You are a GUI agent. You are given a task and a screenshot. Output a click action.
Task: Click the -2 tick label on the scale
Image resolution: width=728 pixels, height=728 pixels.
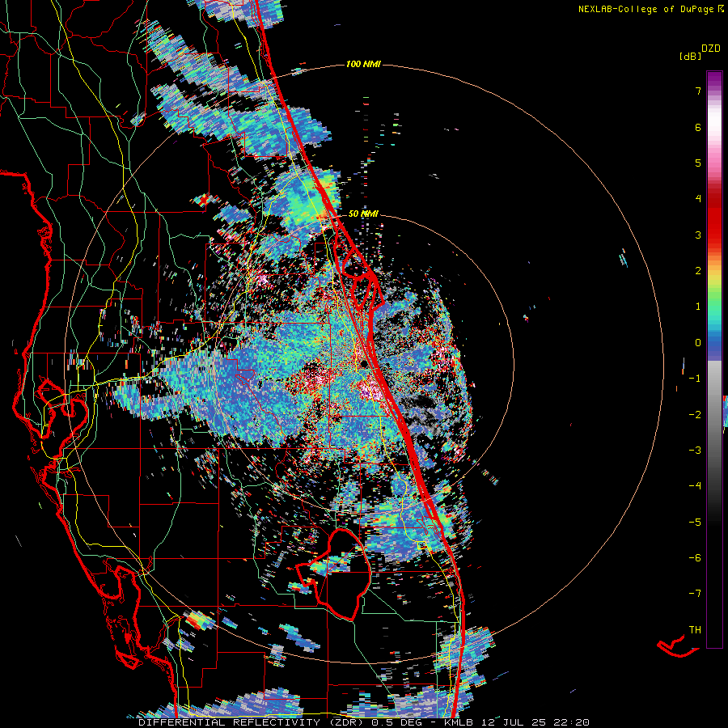[695, 415]
